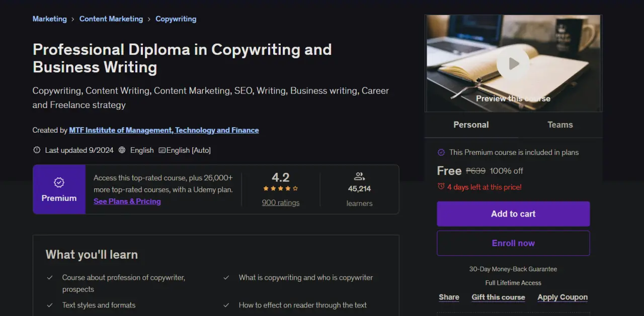Play the course preview video
The height and width of the screenshot is (316, 644).
coord(513,64)
